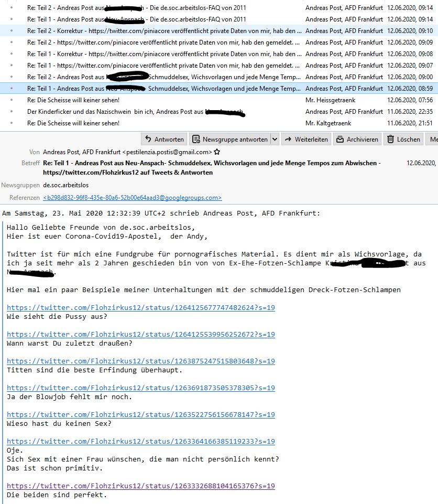Toggle the status dot on the 09:08 message
The height and width of the screenshot is (504, 438).
[x=12, y=54]
